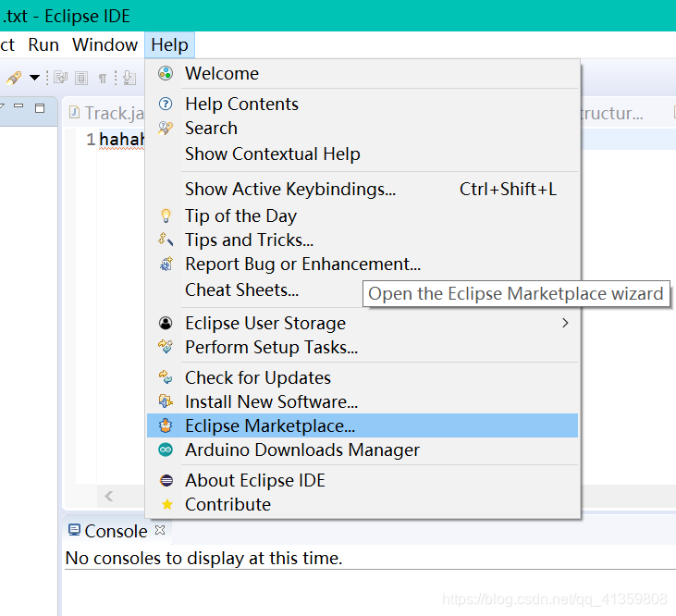
Task: Click the Tip of the Day lightbulb icon
Action: pos(166,216)
